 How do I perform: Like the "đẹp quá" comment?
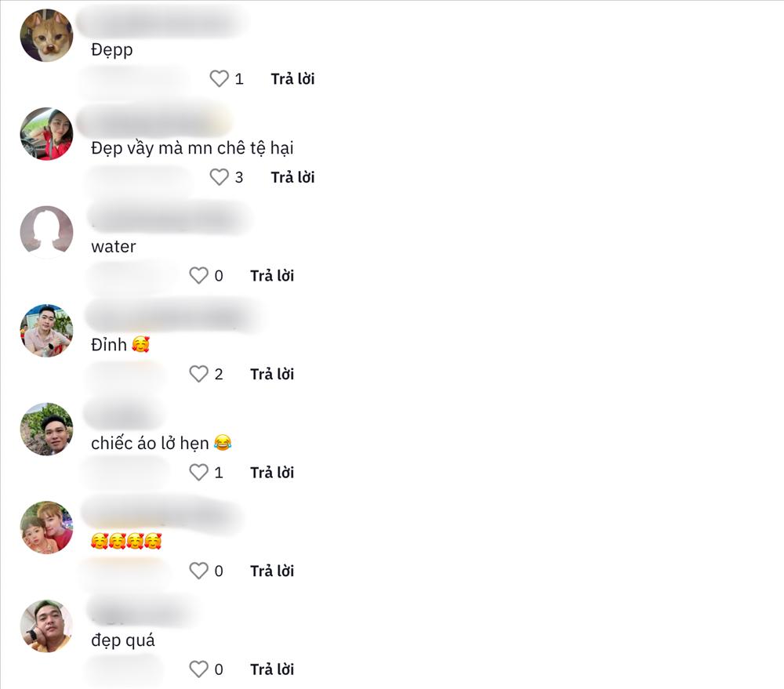pyautogui.click(x=198, y=669)
